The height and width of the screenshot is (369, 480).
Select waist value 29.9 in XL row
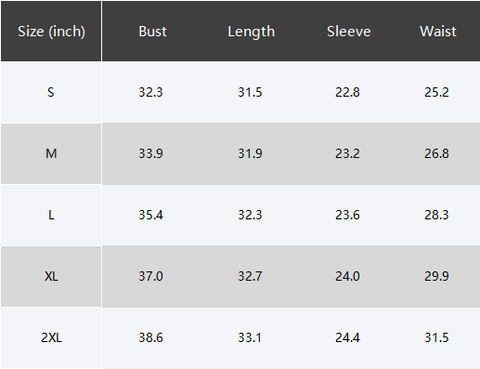(437, 276)
